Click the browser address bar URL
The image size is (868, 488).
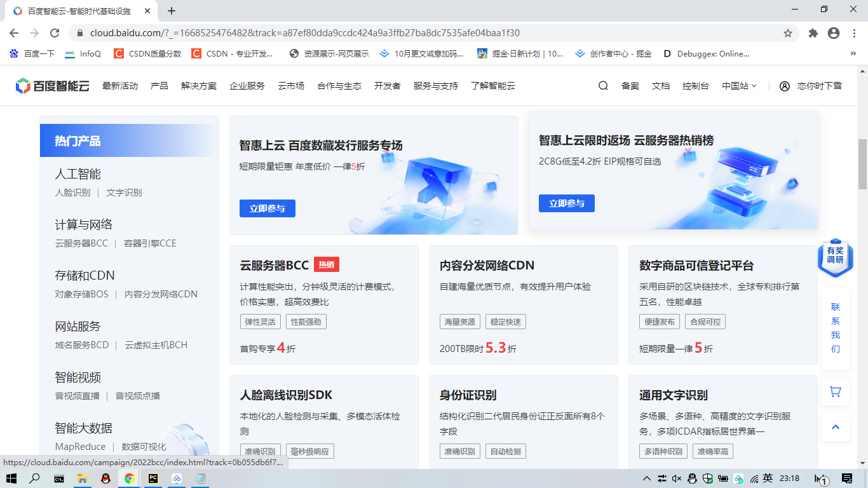[x=305, y=33]
